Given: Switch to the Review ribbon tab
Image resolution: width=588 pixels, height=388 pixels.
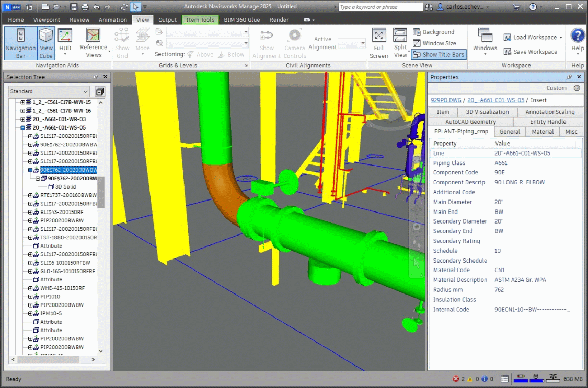Looking at the screenshot, I should 79,20.
